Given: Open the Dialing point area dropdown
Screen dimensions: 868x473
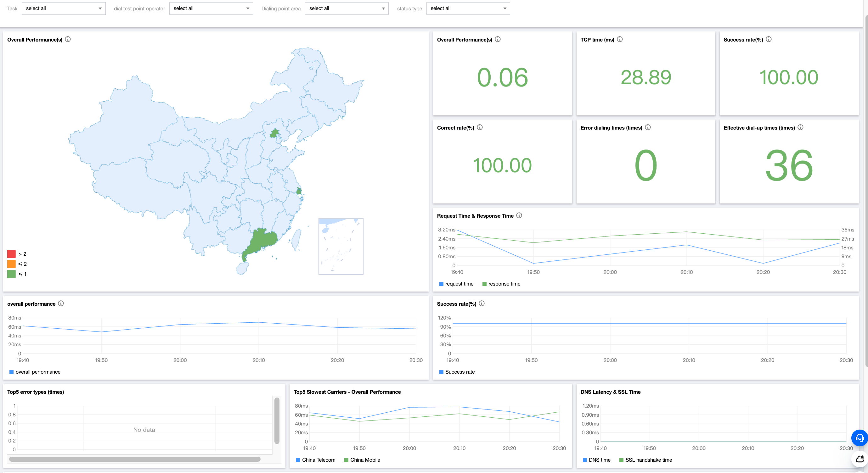Looking at the screenshot, I should (347, 8).
